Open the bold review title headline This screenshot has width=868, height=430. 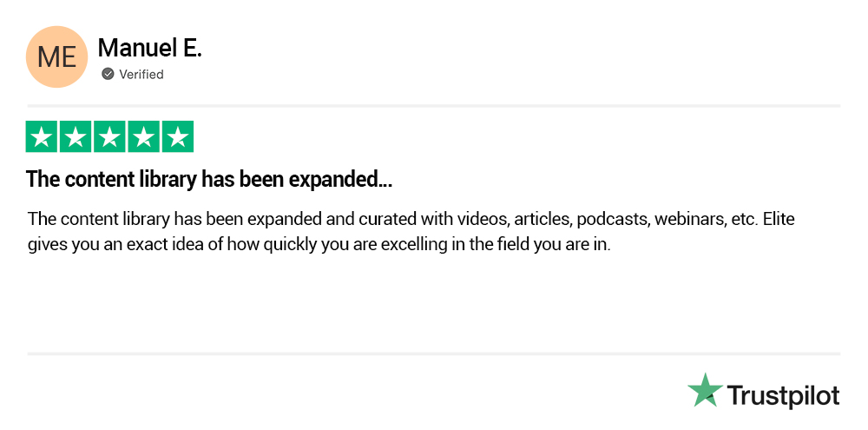(209, 180)
